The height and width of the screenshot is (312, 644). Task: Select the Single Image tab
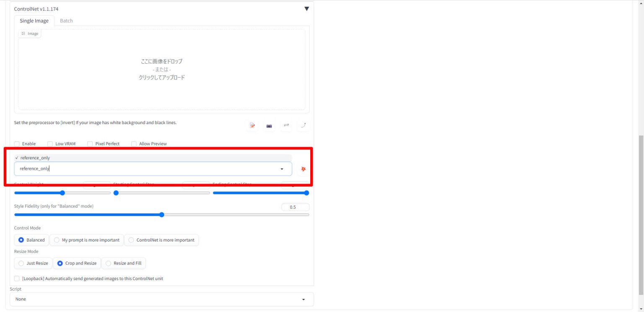34,21
